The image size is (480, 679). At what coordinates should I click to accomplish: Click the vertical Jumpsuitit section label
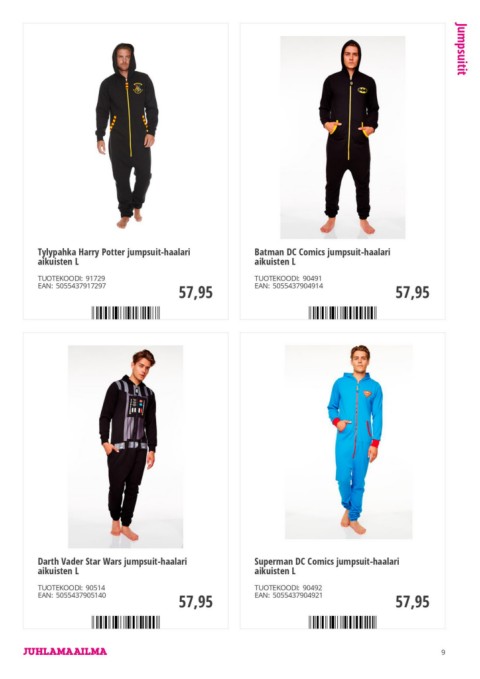pos(462,48)
